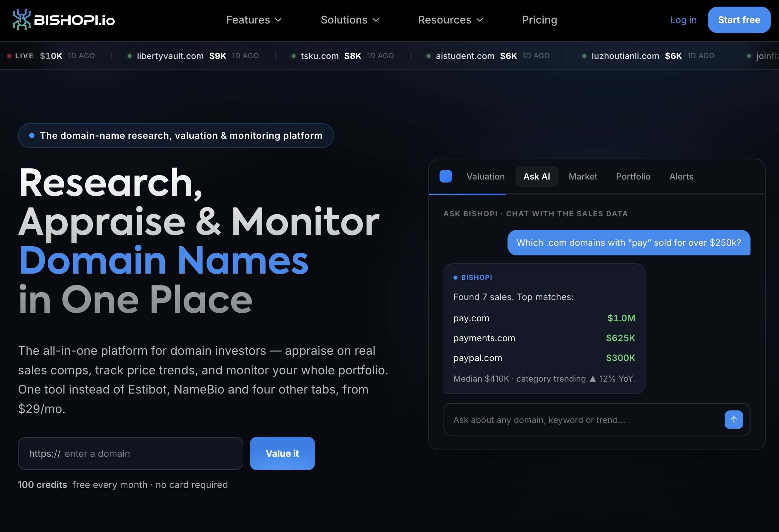Click the LIVE indicator in the ticker
The width and height of the screenshot is (779, 532).
pyautogui.click(x=21, y=56)
